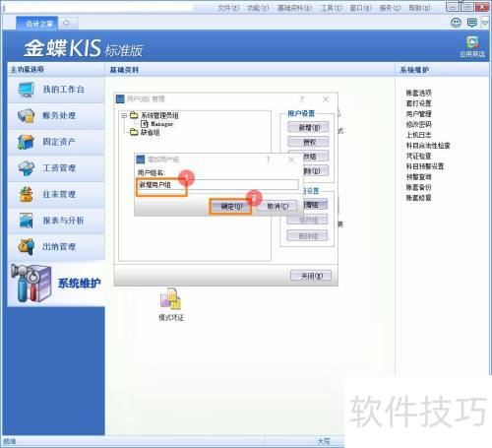Open 我的工作台 in the main function sidebar
492x448 pixels.
coord(56,90)
